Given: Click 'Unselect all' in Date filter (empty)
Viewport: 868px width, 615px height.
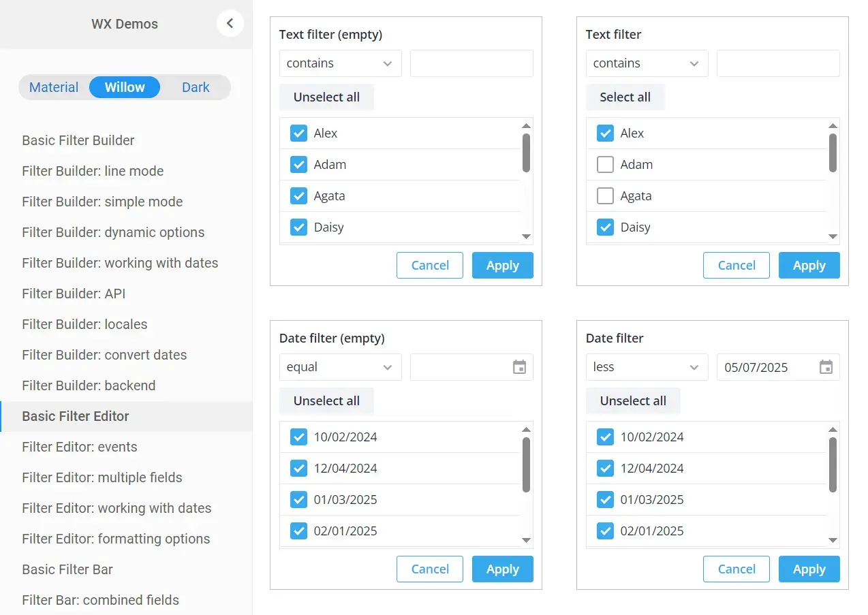Looking at the screenshot, I should point(326,400).
